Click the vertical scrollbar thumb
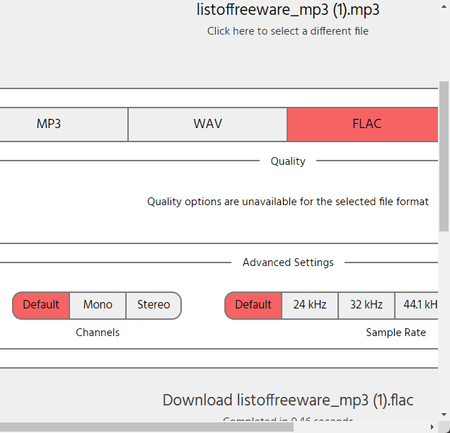The width and height of the screenshot is (450, 433). coord(444,156)
